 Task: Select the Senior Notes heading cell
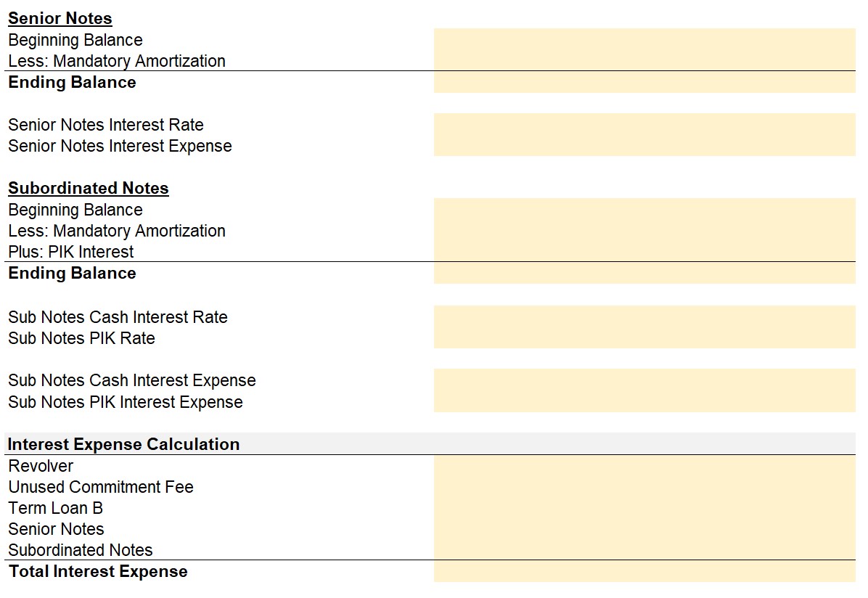point(60,18)
